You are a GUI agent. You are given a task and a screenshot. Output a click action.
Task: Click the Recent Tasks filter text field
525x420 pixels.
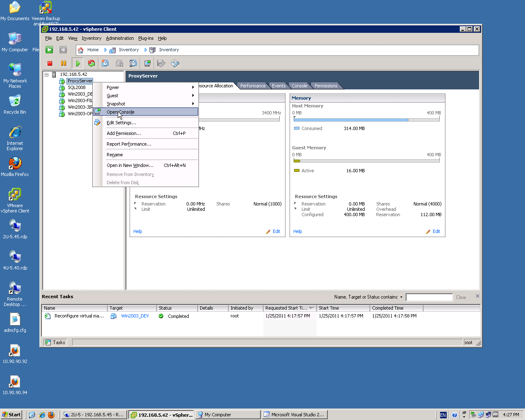(x=429, y=297)
